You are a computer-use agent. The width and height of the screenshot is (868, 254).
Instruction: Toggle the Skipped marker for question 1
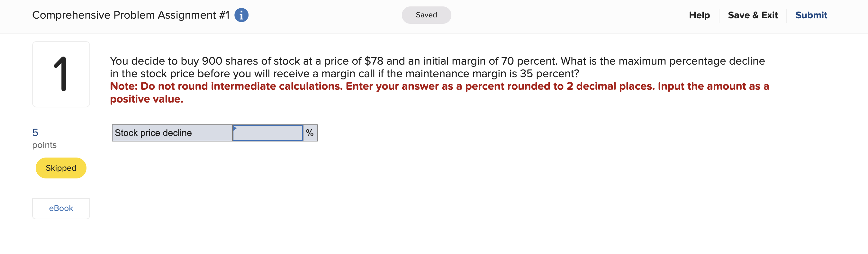[61, 168]
